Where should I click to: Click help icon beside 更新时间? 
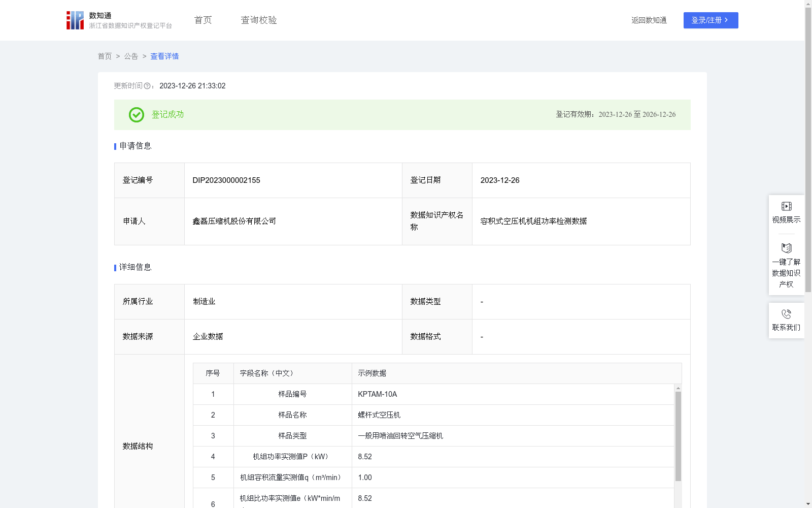pyautogui.click(x=147, y=86)
